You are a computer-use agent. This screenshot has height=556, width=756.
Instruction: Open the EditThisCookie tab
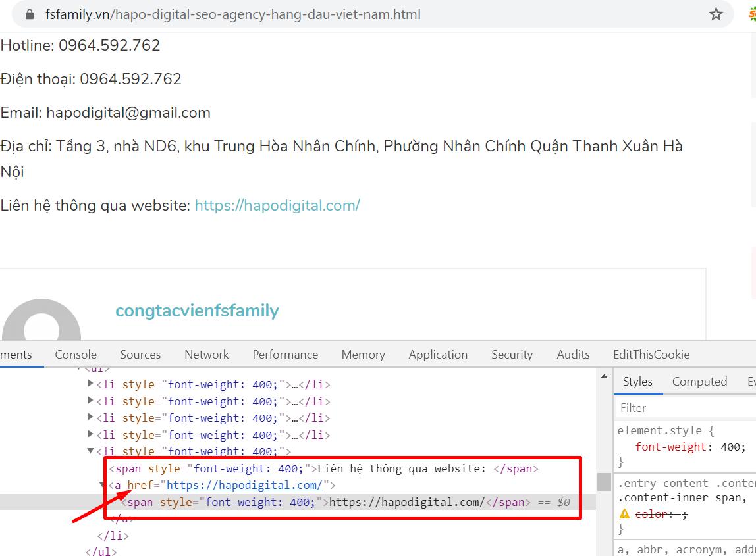[x=651, y=355]
